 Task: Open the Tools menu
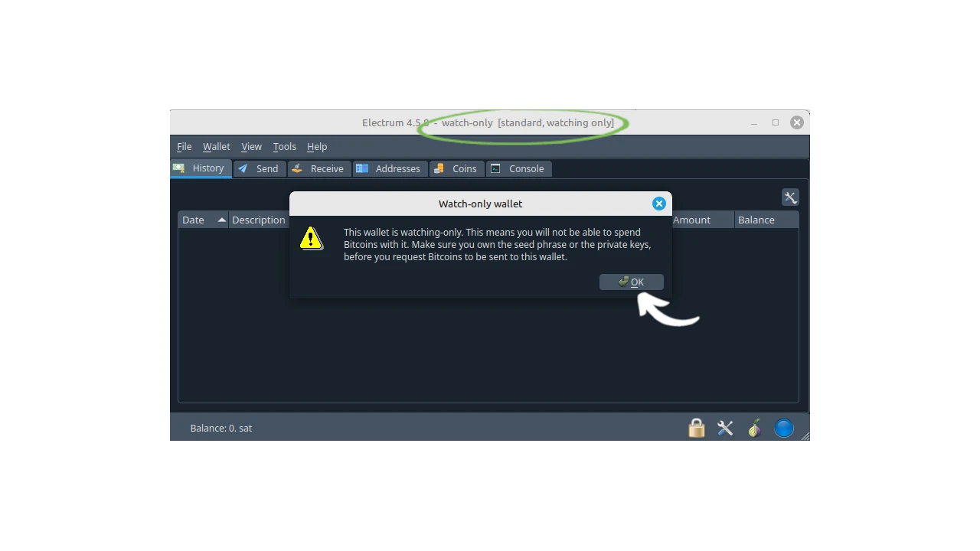pyautogui.click(x=284, y=147)
